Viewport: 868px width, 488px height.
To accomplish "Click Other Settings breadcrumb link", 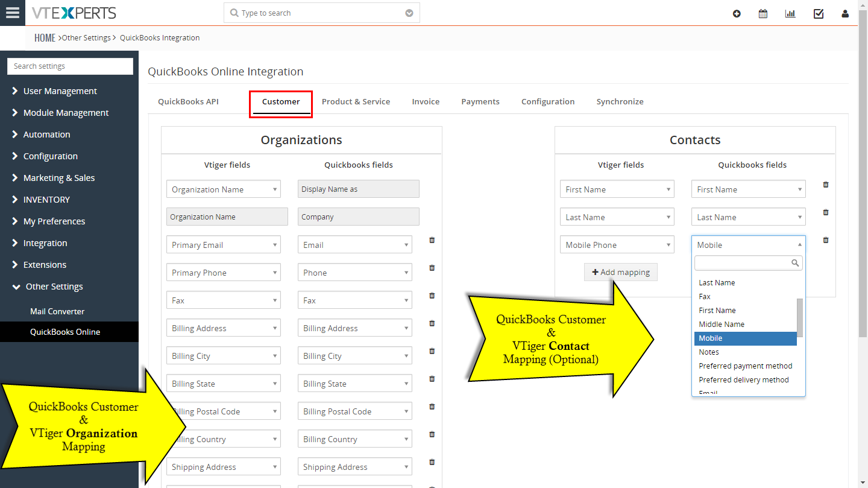I will coord(86,37).
